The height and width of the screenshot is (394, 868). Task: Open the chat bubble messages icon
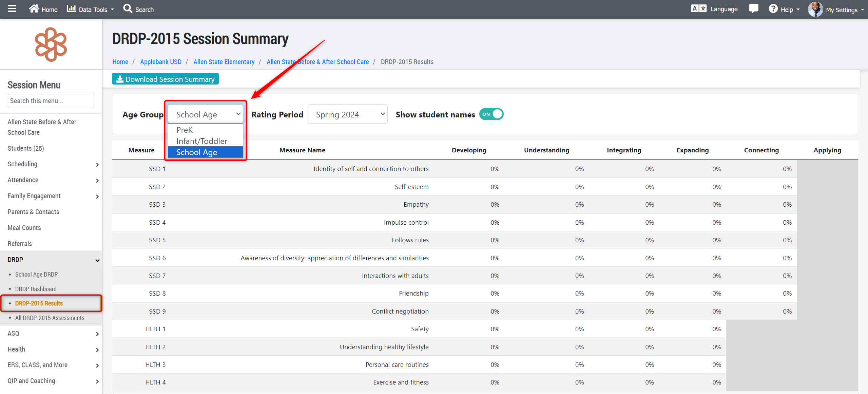pyautogui.click(x=753, y=9)
